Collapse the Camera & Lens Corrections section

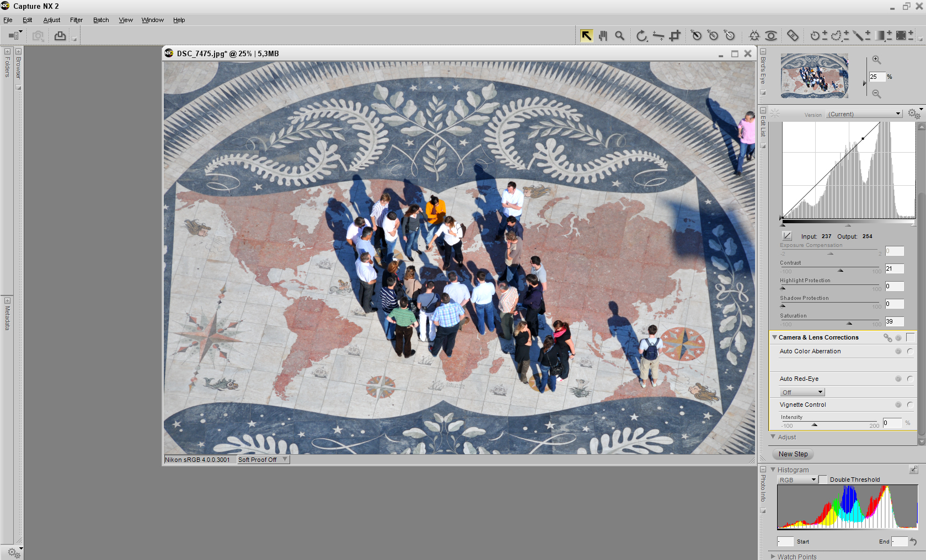(x=775, y=337)
